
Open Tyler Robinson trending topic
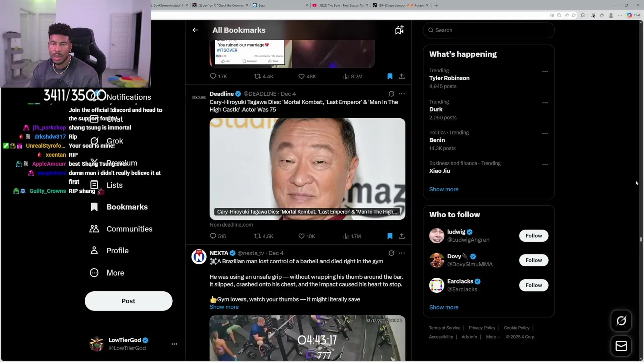(x=449, y=78)
